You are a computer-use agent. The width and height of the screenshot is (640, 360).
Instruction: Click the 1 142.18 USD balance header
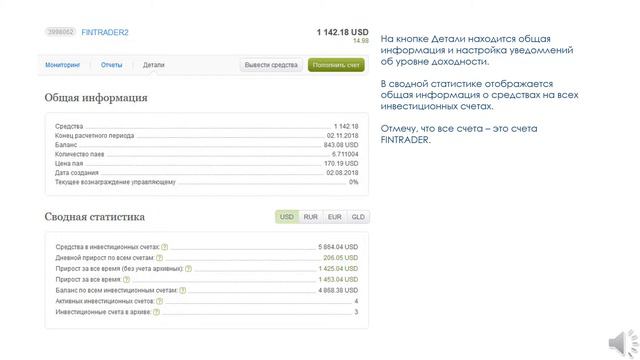coord(342,32)
